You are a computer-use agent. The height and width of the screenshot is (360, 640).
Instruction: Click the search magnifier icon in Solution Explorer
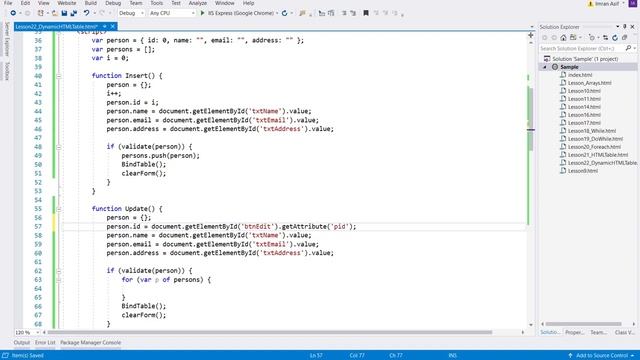pos(628,48)
